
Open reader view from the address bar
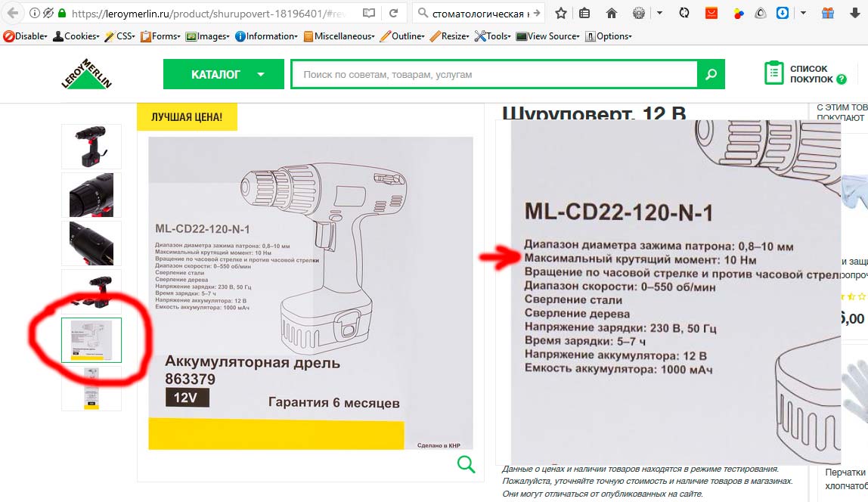(x=369, y=14)
